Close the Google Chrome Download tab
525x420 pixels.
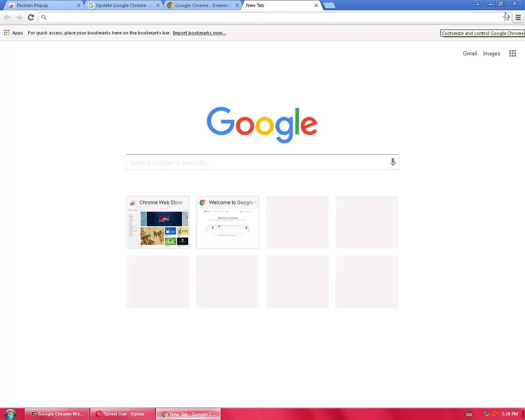pos(237,5)
